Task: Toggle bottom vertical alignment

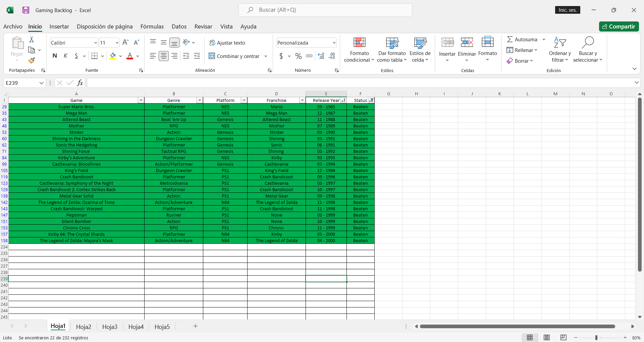Action: point(174,43)
